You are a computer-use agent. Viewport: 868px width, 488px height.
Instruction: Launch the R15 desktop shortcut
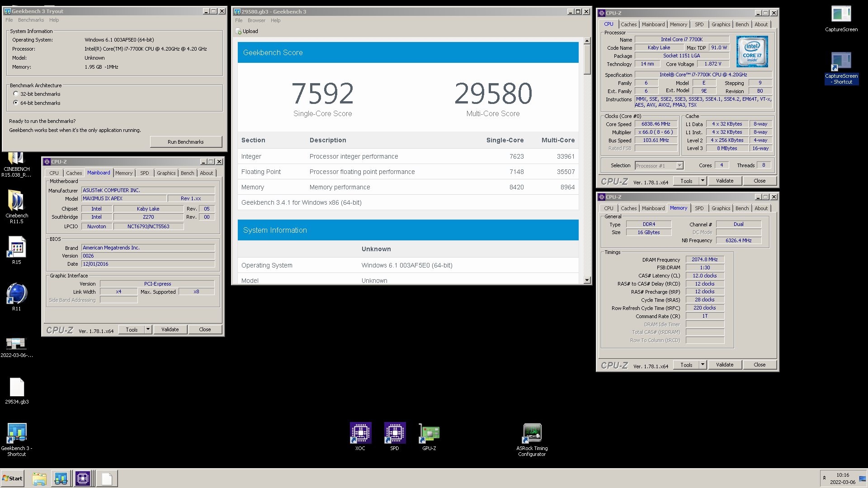click(16, 251)
